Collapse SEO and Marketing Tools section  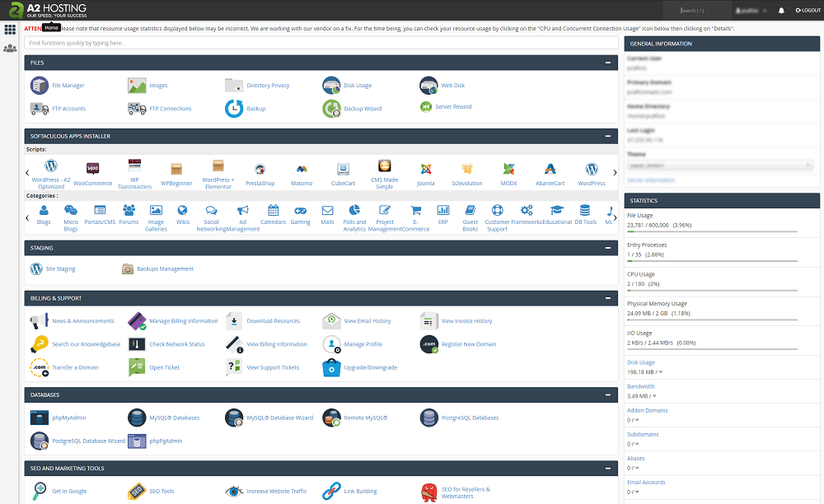pos(608,469)
